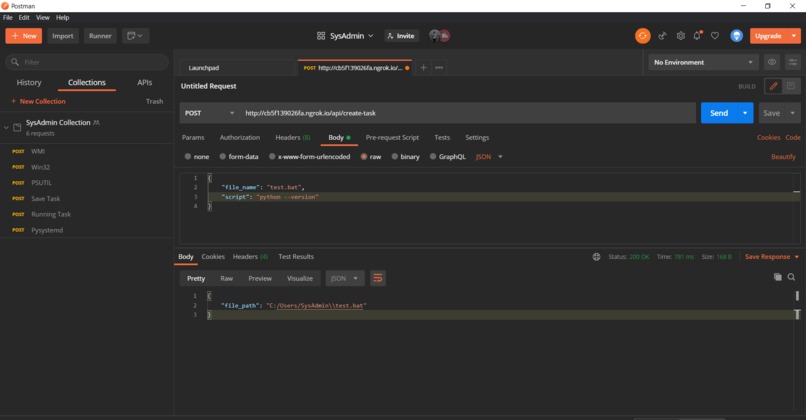Click the Build mode pencil icon
806x420 pixels.
coord(773,86)
